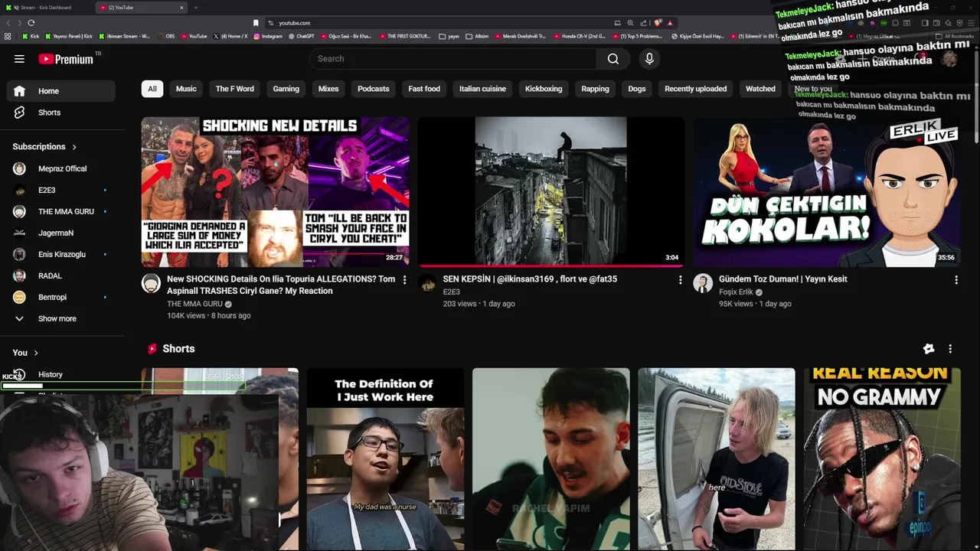This screenshot has width=980, height=551.
Task: Open the E2E3 subscription in the sidebar
Action: pos(61,190)
